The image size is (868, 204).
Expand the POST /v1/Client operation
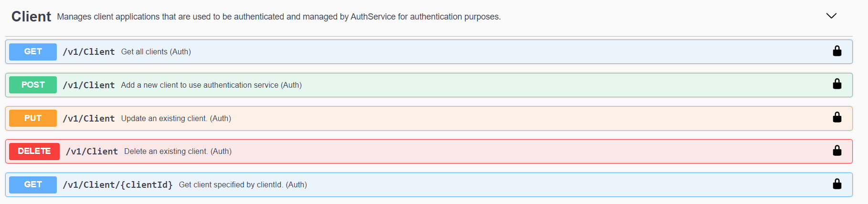click(33, 85)
